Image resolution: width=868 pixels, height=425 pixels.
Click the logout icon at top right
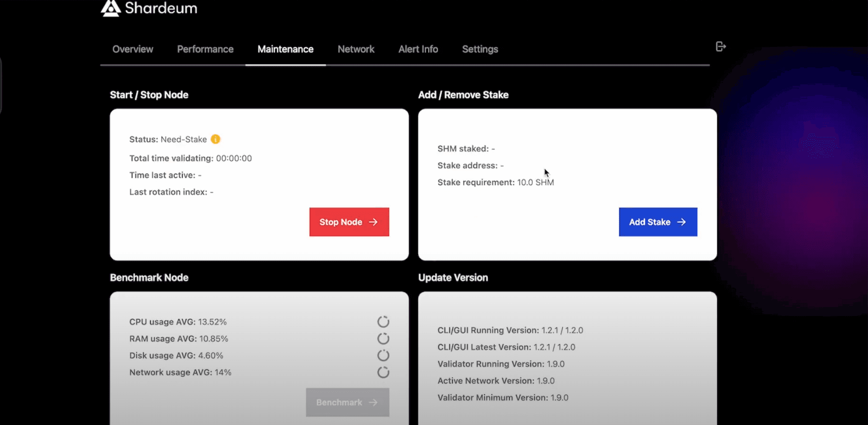(x=721, y=46)
